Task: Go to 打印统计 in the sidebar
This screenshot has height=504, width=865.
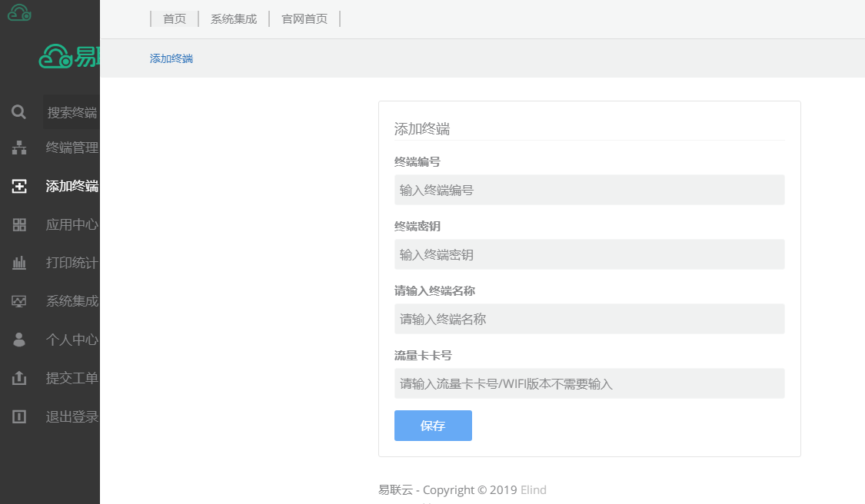Action: coord(72,263)
